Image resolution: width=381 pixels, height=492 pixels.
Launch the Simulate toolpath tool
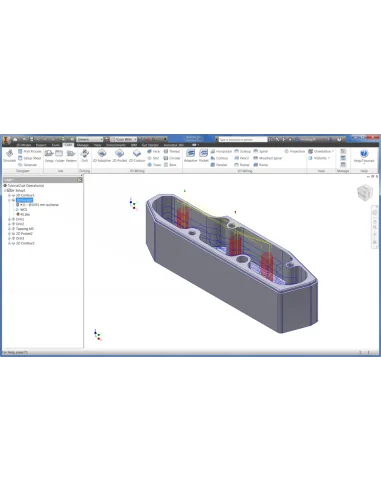pyautogui.click(x=9, y=156)
